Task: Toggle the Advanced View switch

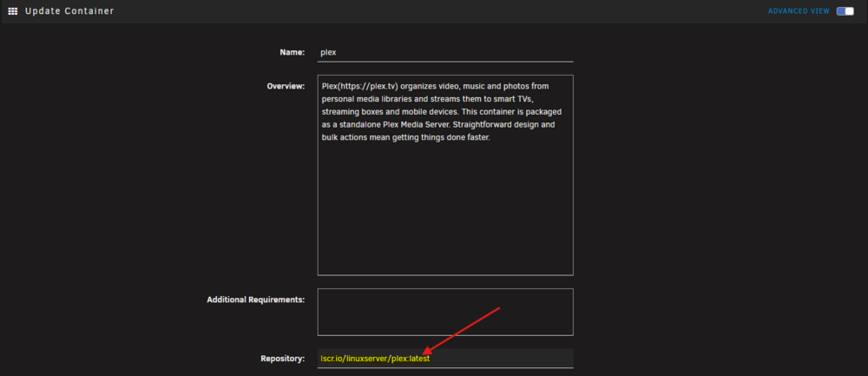Action: pyautogui.click(x=845, y=11)
